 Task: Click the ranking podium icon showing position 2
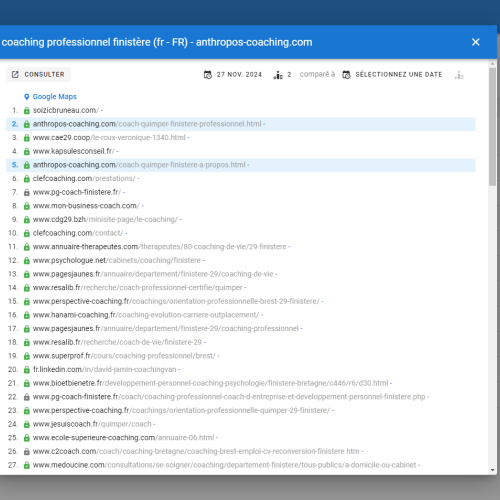[x=278, y=75]
